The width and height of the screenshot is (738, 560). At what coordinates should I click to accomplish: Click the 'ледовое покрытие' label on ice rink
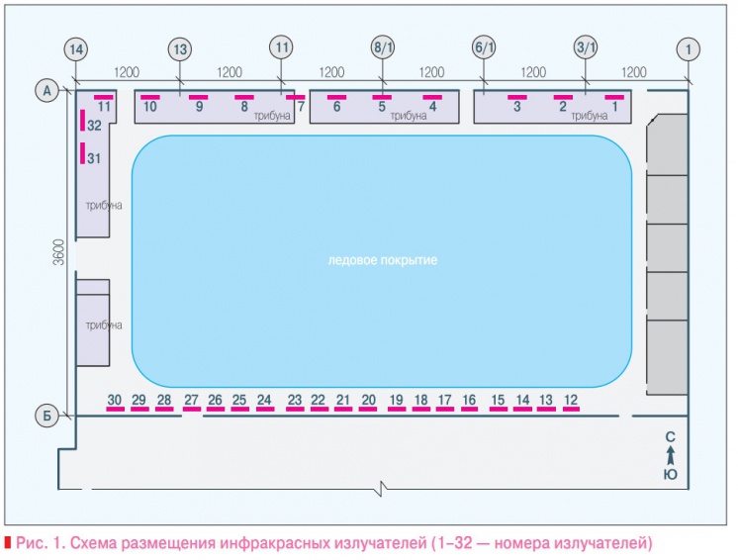382,260
